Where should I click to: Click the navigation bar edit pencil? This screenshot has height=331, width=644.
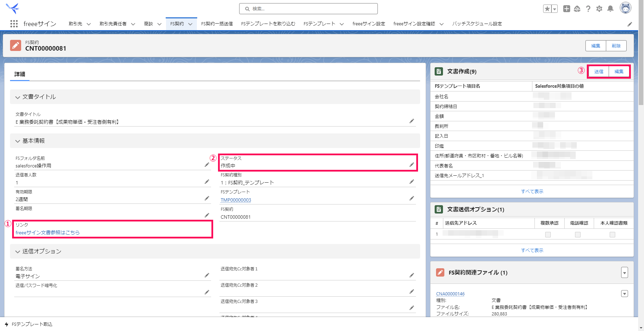pyautogui.click(x=630, y=24)
